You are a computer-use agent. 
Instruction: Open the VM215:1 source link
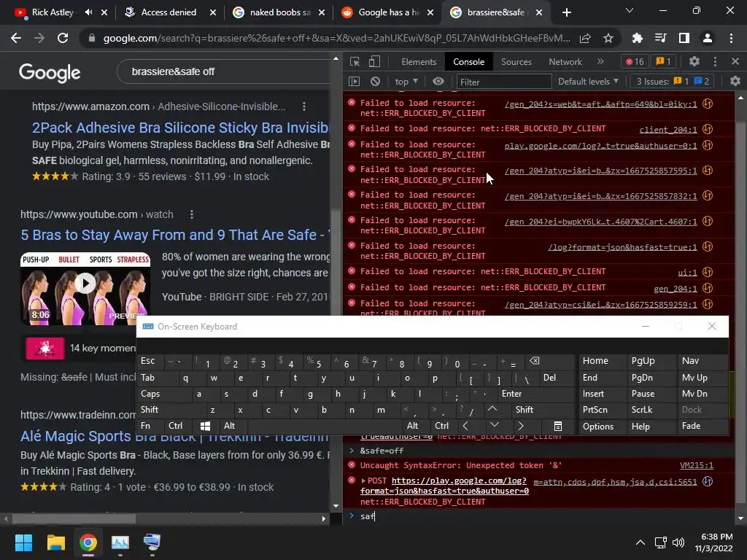pyautogui.click(x=697, y=465)
